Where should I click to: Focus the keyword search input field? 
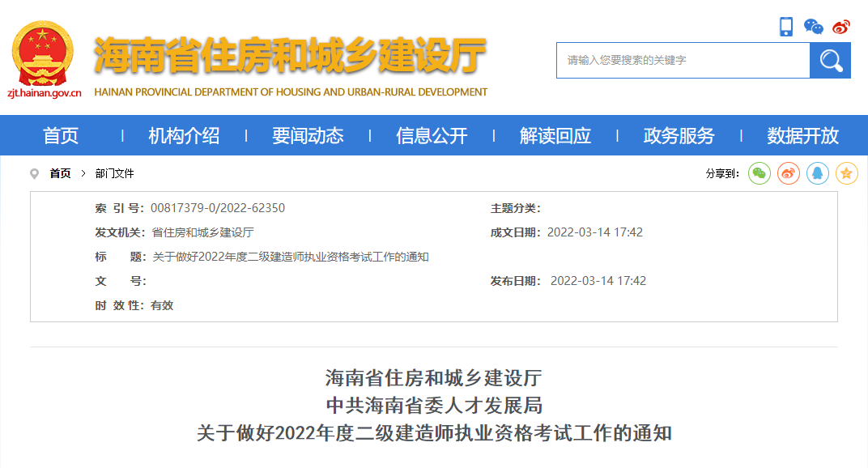click(x=683, y=61)
